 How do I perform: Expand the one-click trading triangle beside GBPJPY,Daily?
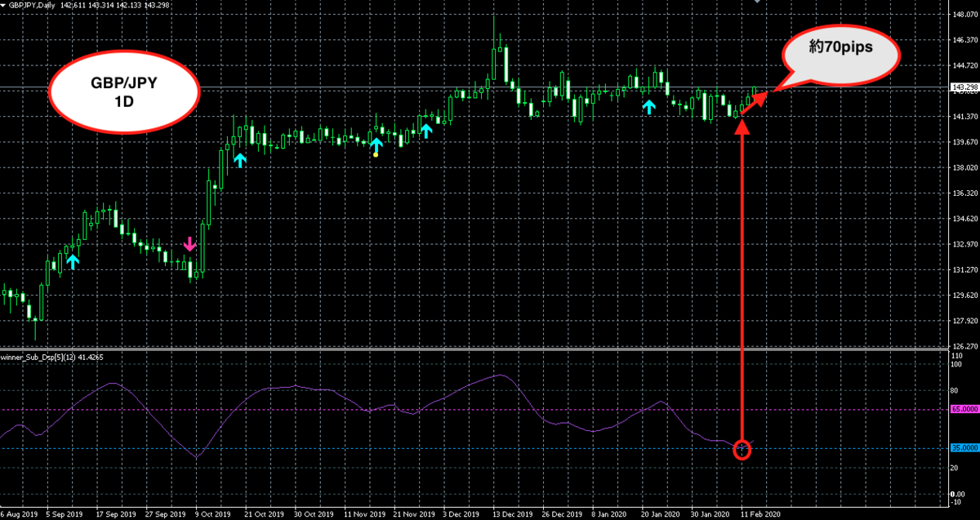pyautogui.click(x=4, y=5)
